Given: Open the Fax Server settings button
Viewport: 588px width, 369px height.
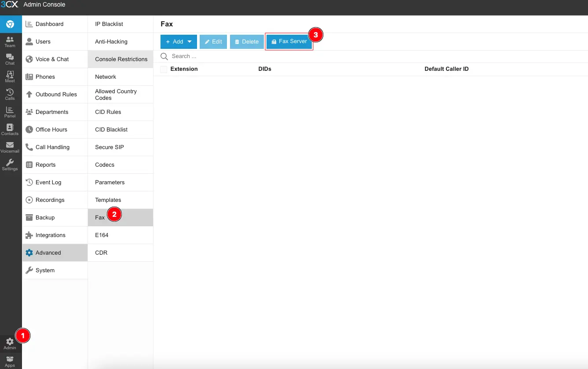Looking at the screenshot, I should (289, 42).
